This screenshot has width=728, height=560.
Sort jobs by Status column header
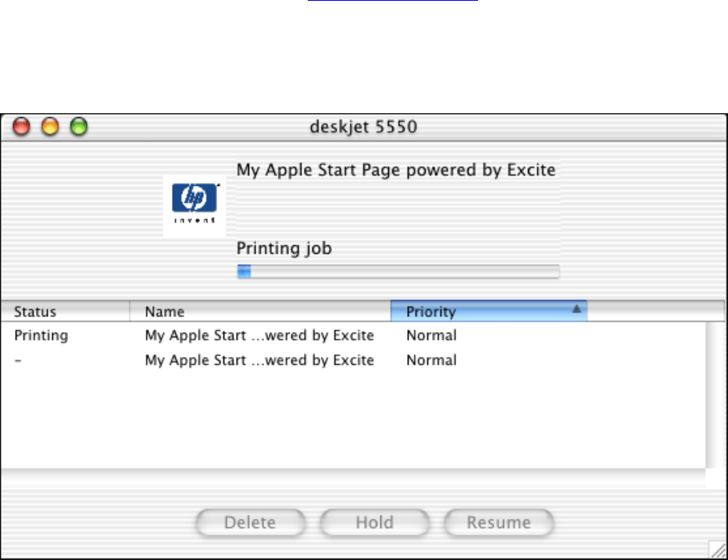click(65, 311)
